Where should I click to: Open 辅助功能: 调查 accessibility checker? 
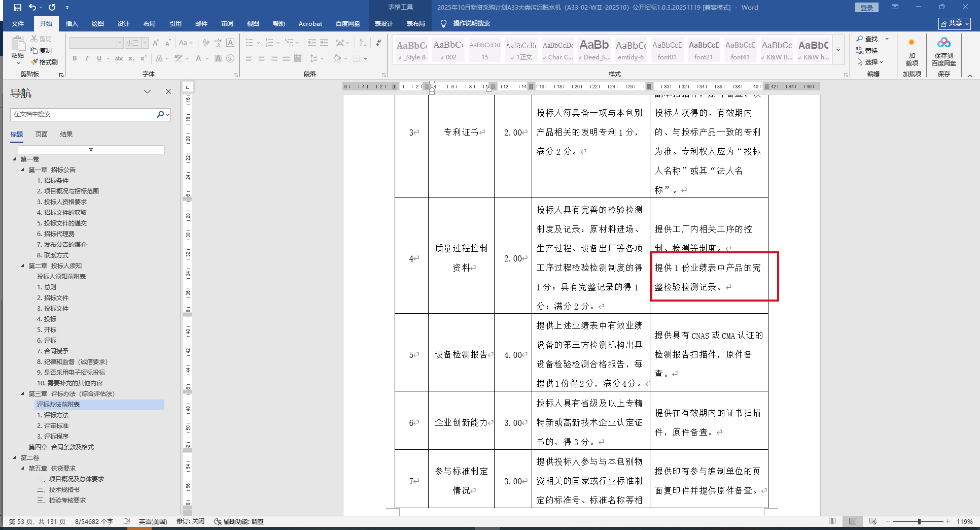pos(239,521)
